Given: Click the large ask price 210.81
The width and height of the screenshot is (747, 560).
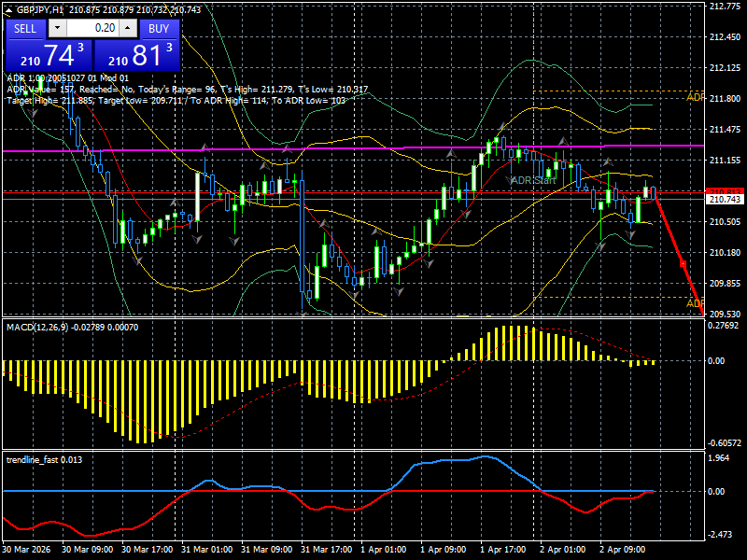Looking at the screenshot, I should (138, 53).
